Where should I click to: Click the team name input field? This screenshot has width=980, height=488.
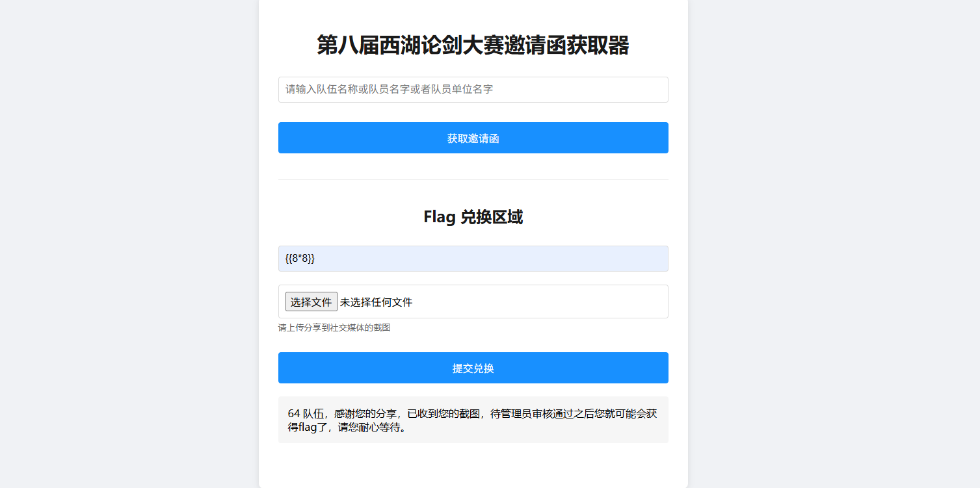(x=473, y=90)
